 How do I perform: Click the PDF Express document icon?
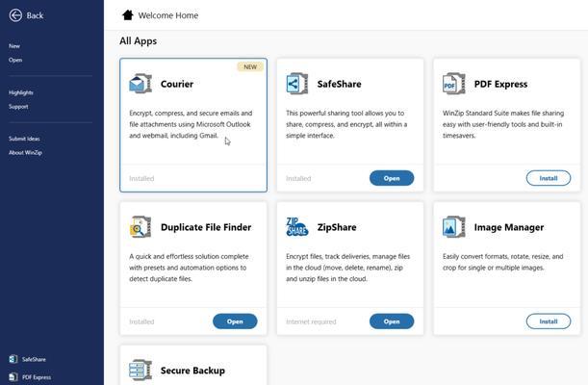tap(453, 83)
